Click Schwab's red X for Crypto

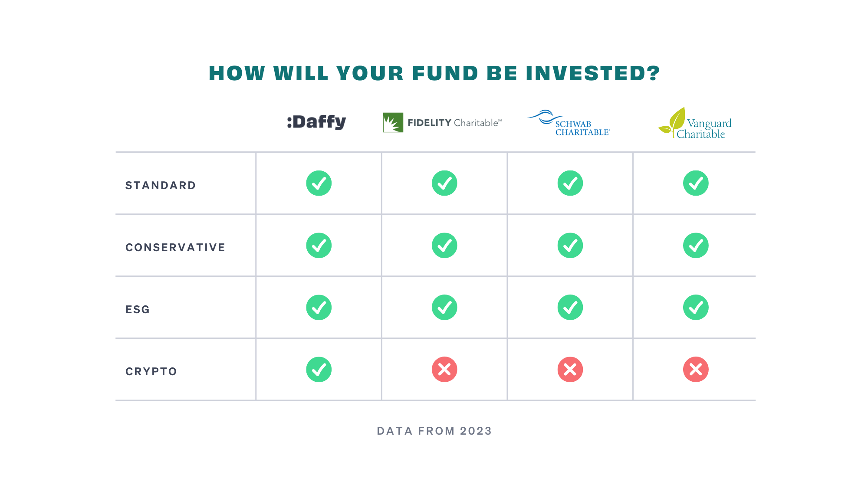pyautogui.click(x=570, y=370)
